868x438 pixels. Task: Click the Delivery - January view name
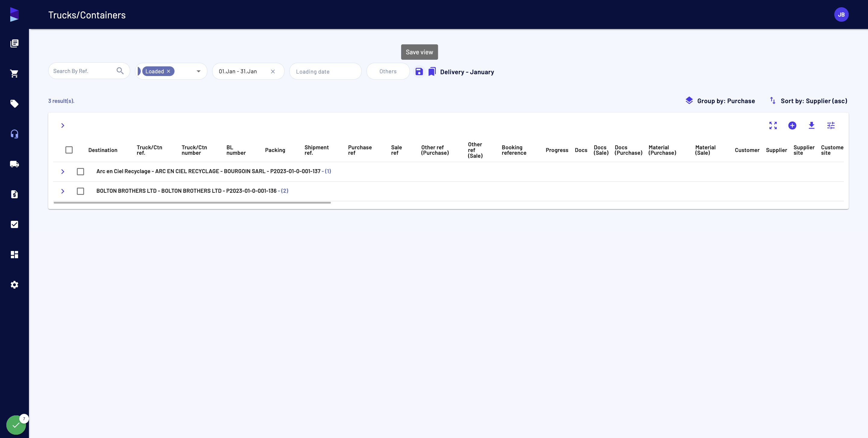[x=467, y=72]
